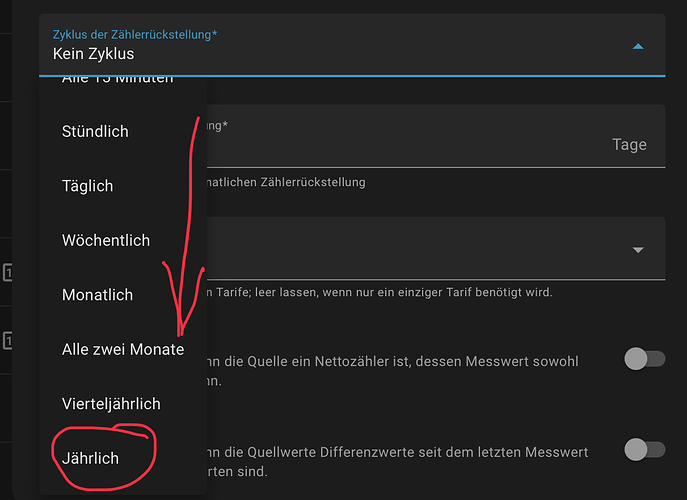Pick 'Täglich' in the cycle list

(x=87, y=186)
